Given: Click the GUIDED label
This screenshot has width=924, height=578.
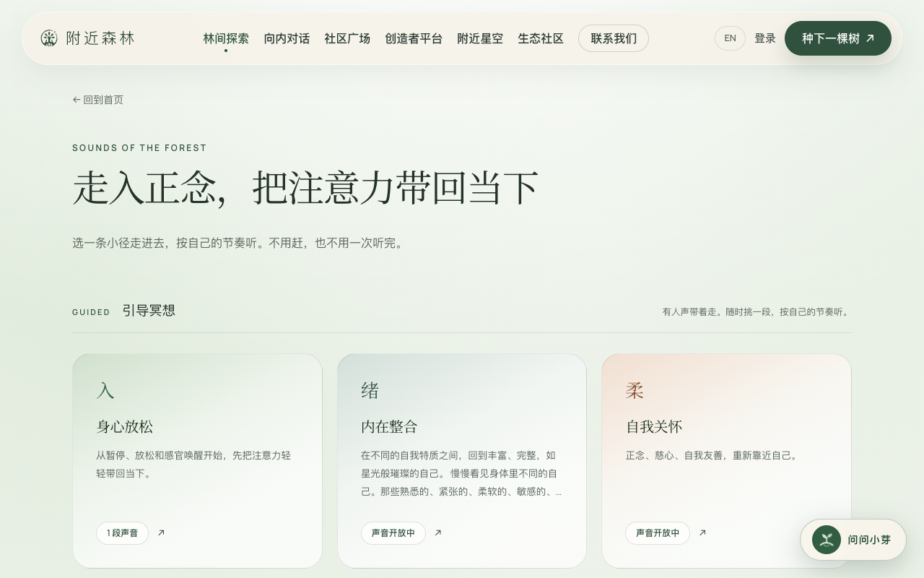Looking at the screenshot, I should pos(91,312).
